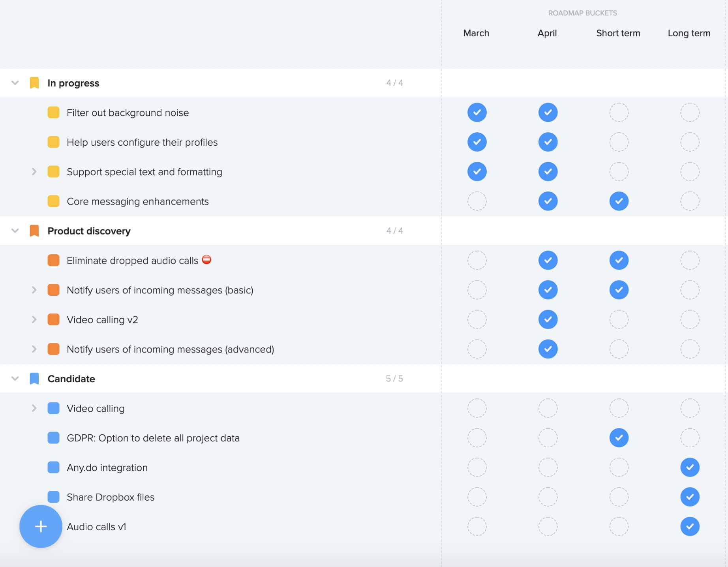Click yellow status square for Core messaging enhancements

tap(53, 201)
